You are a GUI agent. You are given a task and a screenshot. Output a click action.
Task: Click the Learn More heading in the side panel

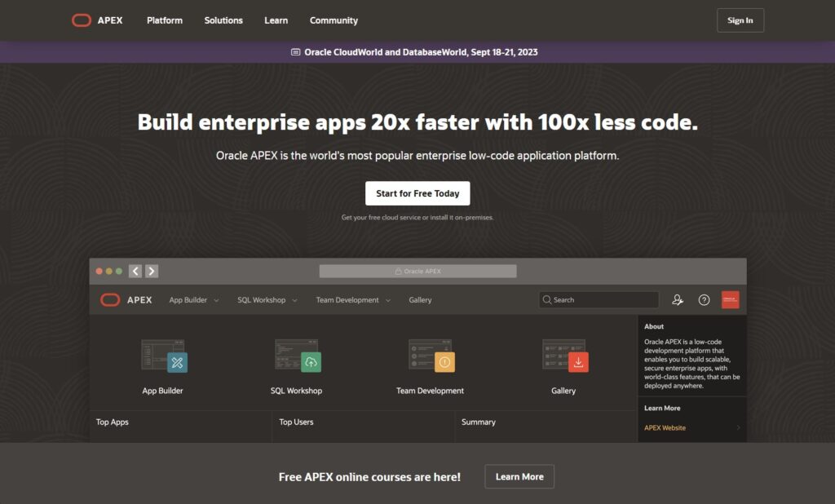[662, 408]
